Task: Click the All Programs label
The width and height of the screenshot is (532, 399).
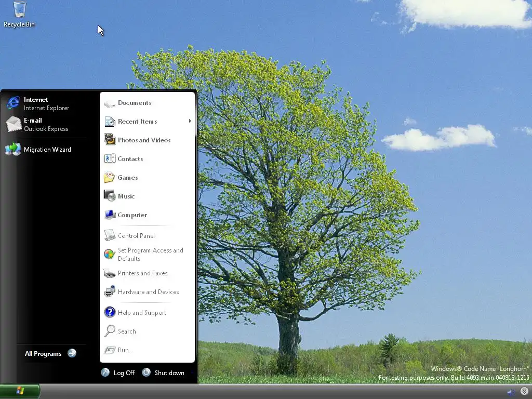Action: (43, 353)
